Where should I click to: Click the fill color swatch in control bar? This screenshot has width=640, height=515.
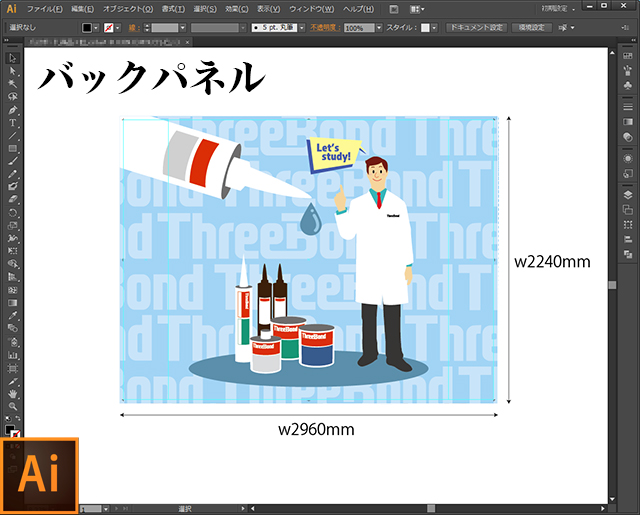[87, 28]
